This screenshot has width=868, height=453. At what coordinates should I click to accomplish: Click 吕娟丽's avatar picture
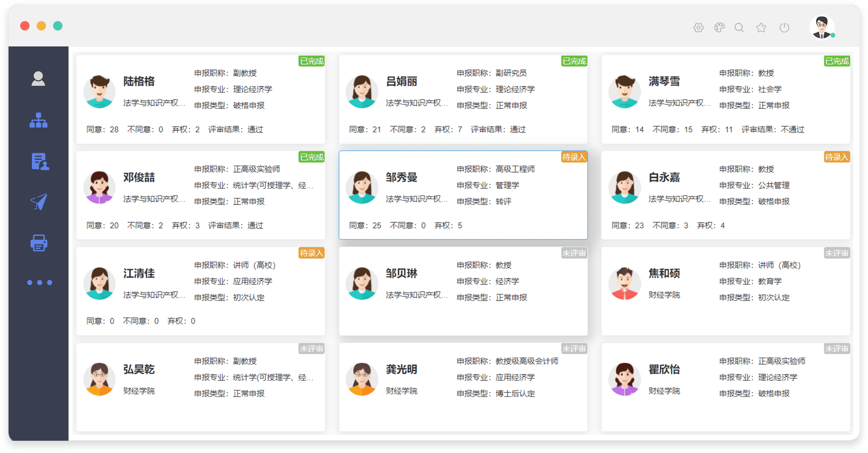(362, 91)
